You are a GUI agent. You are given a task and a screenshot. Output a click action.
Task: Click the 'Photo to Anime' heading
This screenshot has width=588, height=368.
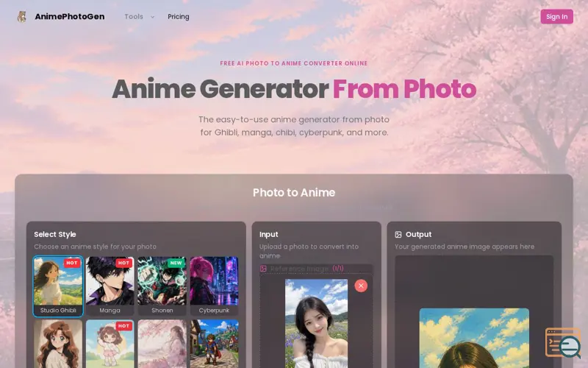[294, 192]
